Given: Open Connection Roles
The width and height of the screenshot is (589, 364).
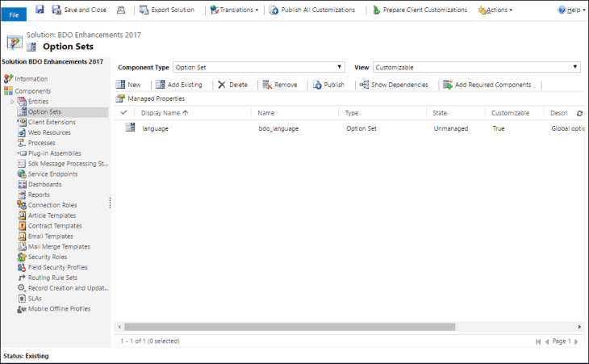Looking at the screenshot, I should (x=48, y=205).
